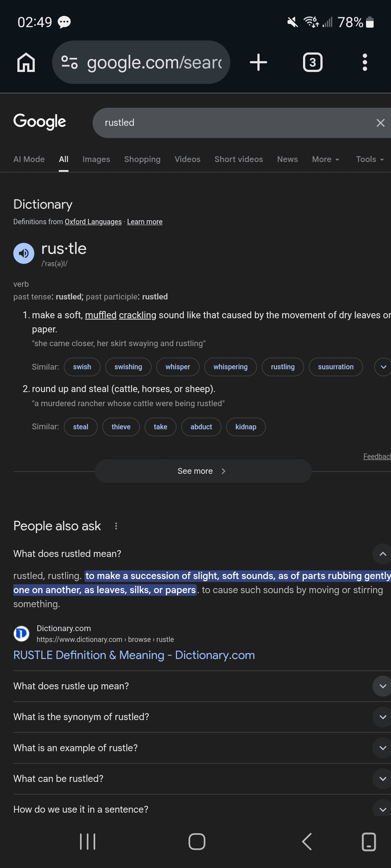Tap the search field containing 'rustled'
Screen dimensions: 391x868
(232, 123)
